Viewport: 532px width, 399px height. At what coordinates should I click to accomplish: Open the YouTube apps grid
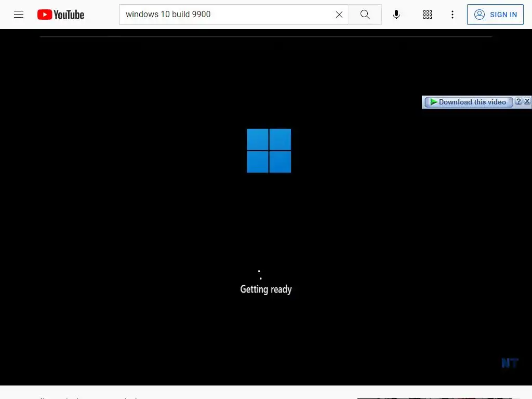click(428, 15)
